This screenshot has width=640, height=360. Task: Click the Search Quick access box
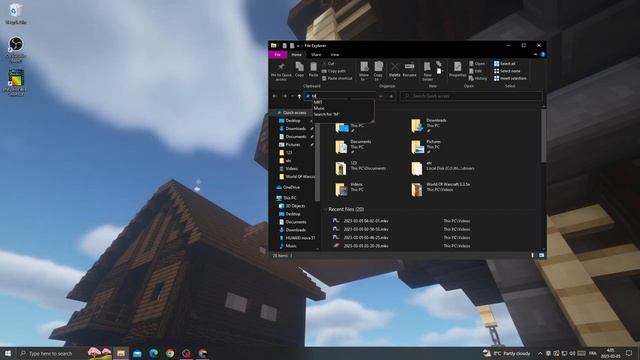point(471,96)
